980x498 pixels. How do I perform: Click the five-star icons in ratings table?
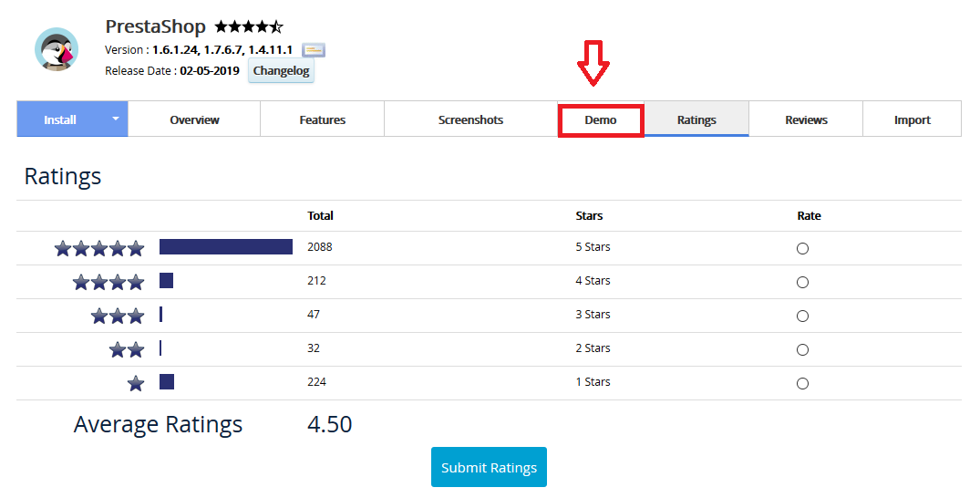99,248
